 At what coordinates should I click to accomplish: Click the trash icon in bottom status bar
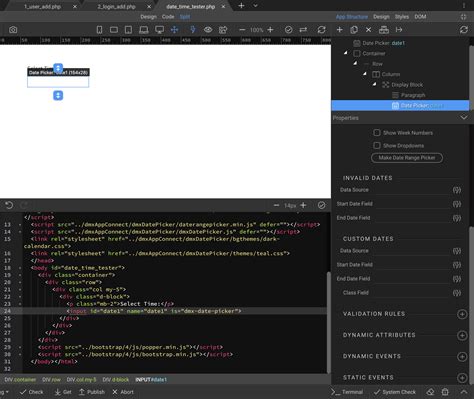445,392
